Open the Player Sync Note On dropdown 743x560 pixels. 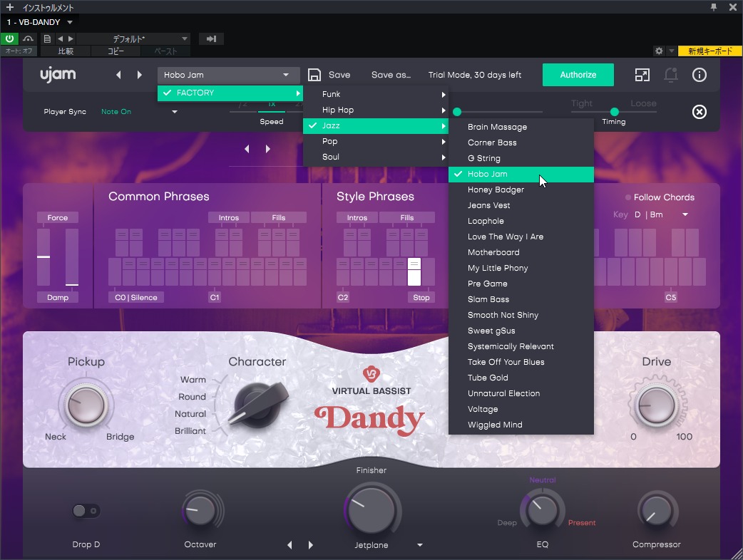pos(138,112)
